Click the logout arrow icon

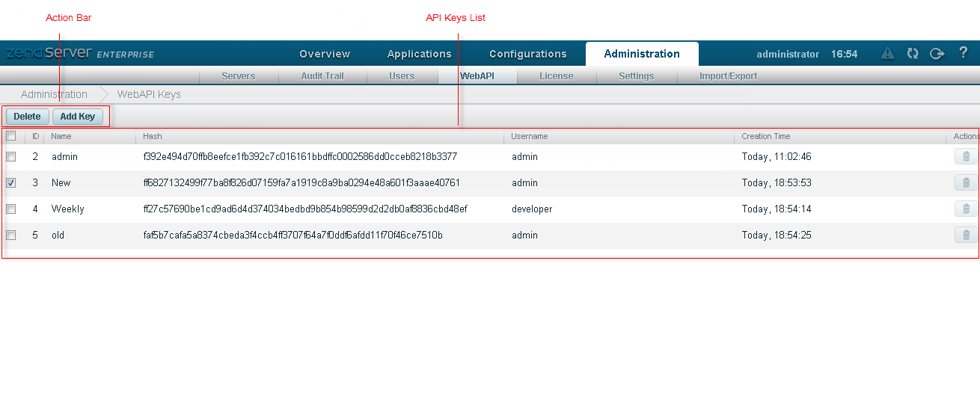(x=937, y=53)
